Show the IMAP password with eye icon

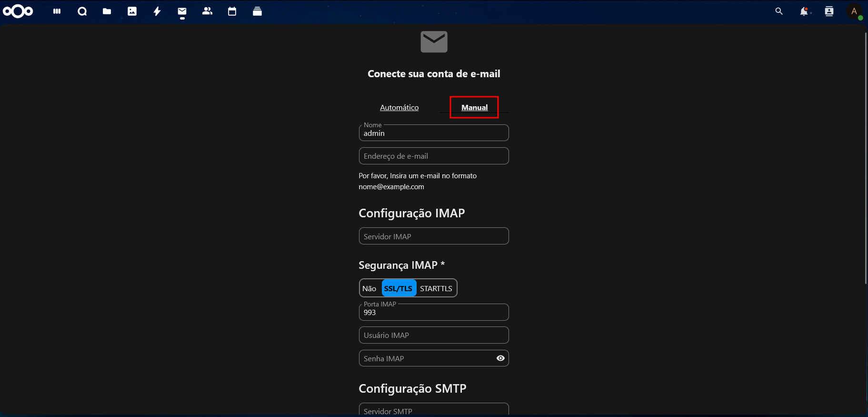tap(500, 358)
